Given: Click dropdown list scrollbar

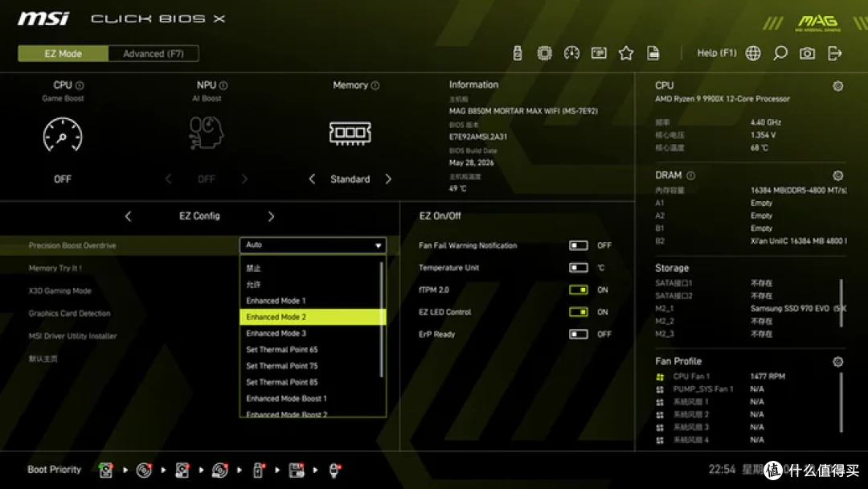Looking at the screenshot, I should (x=382, y=319).
